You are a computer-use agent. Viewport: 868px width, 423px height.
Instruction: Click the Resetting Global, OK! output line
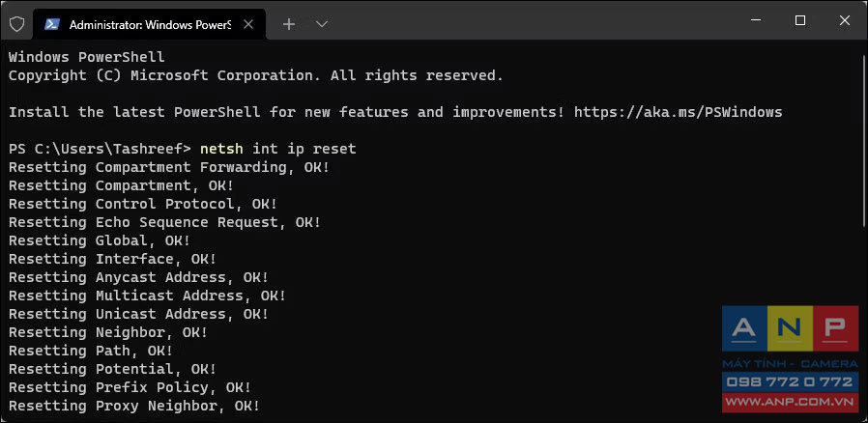click(x=100, y=240)
